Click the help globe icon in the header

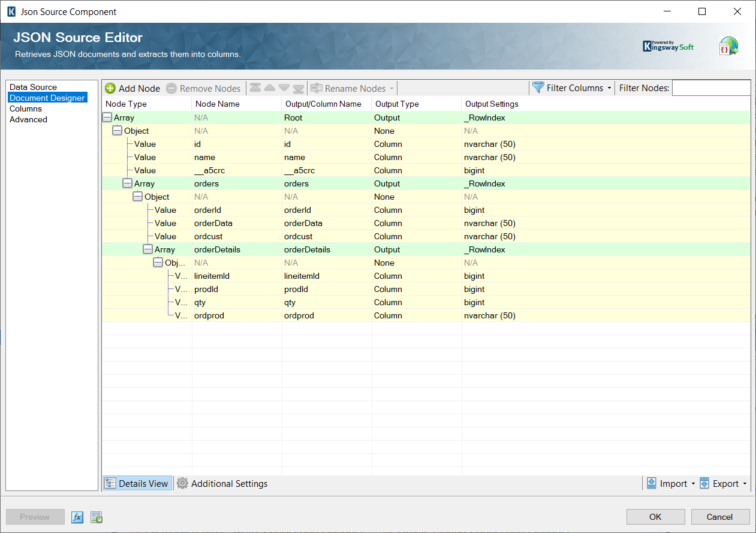(x=728, y=46)
